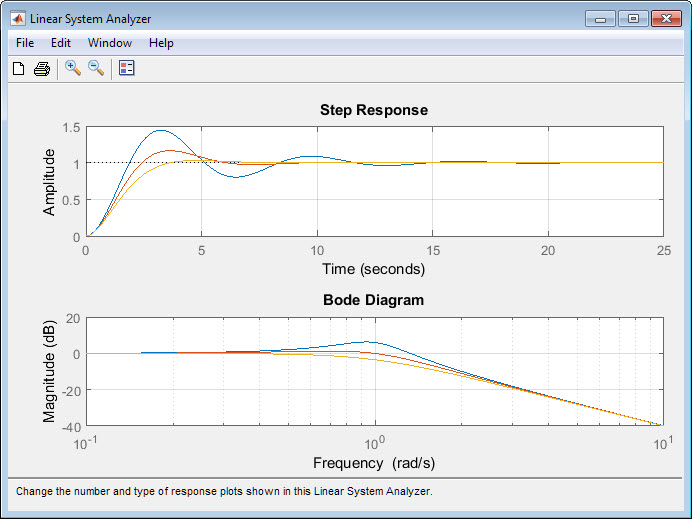Screen dimensions: 692x519
Task: Open the File menu
Action: tap(25, 43)
